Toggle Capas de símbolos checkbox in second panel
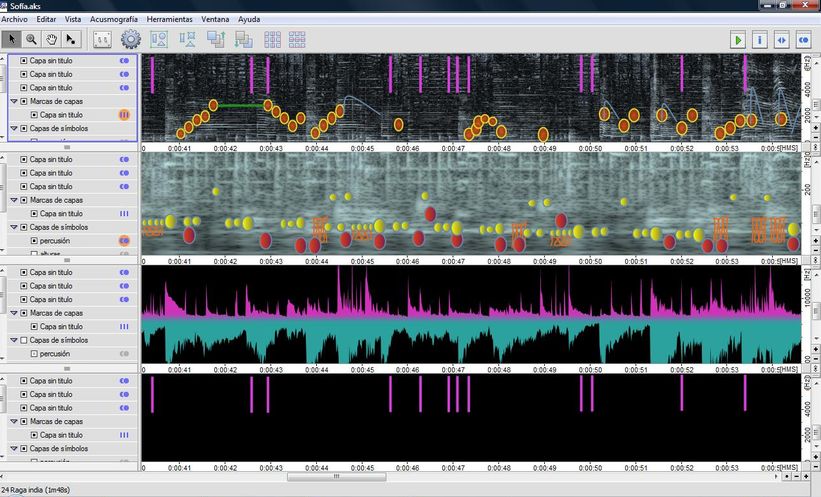The height and width of the screenshot is (497, 821). tap(24, 227)
